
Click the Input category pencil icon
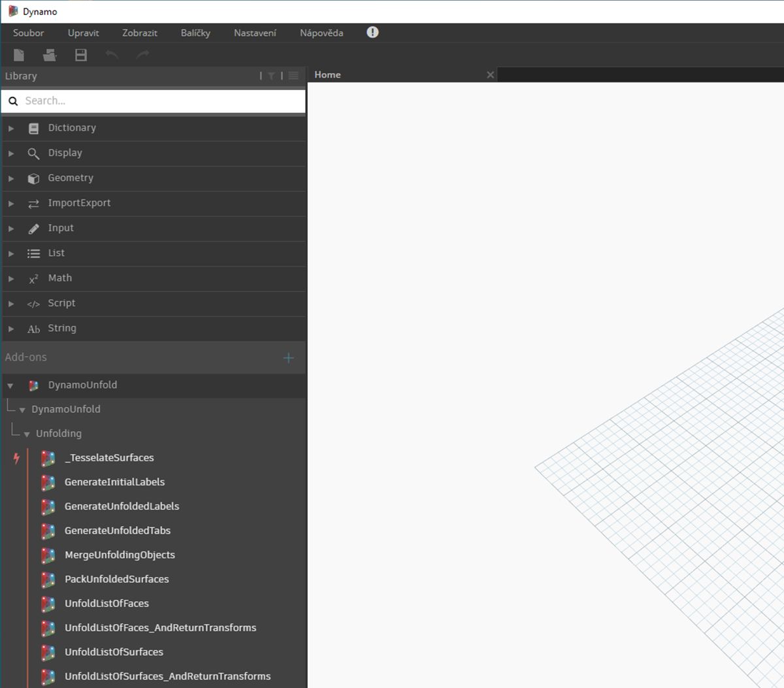pyautogui.click(x=33, y=229)
